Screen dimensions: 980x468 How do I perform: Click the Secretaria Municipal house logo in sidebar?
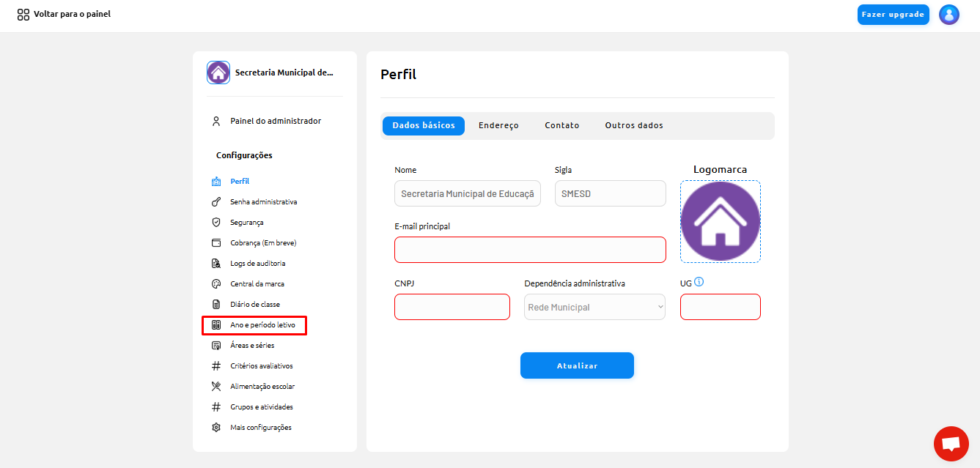coord(218,73)
